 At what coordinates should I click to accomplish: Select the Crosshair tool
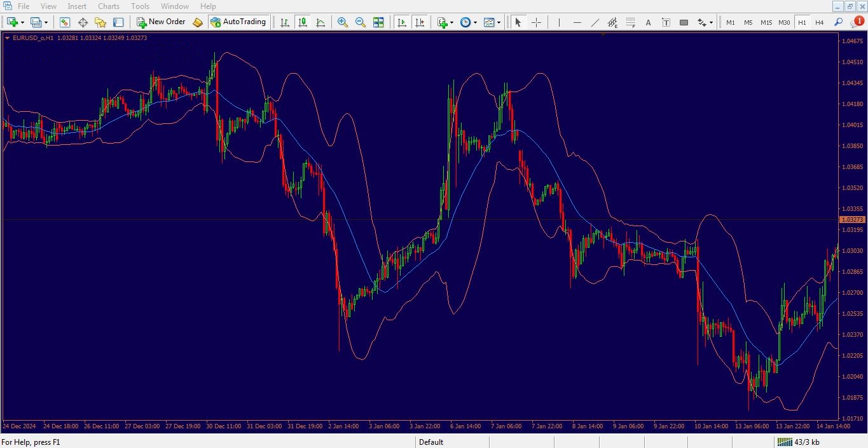536,22
